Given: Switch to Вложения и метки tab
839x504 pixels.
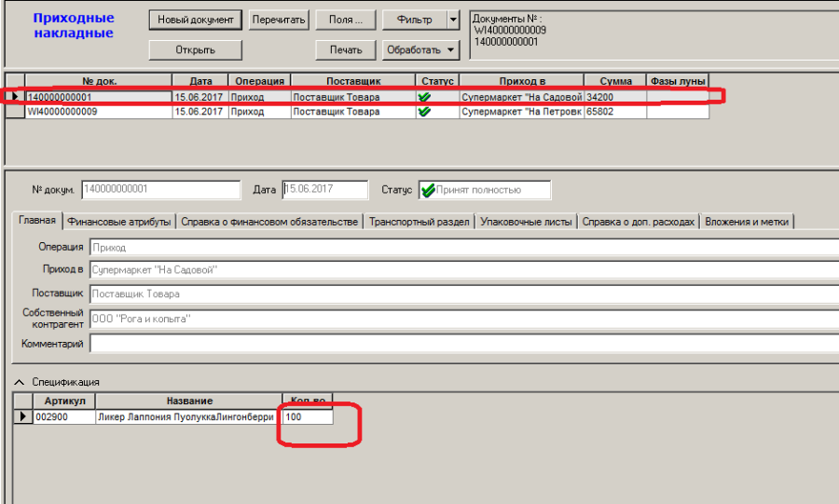Looking at the screenshot, I should 747,222.
